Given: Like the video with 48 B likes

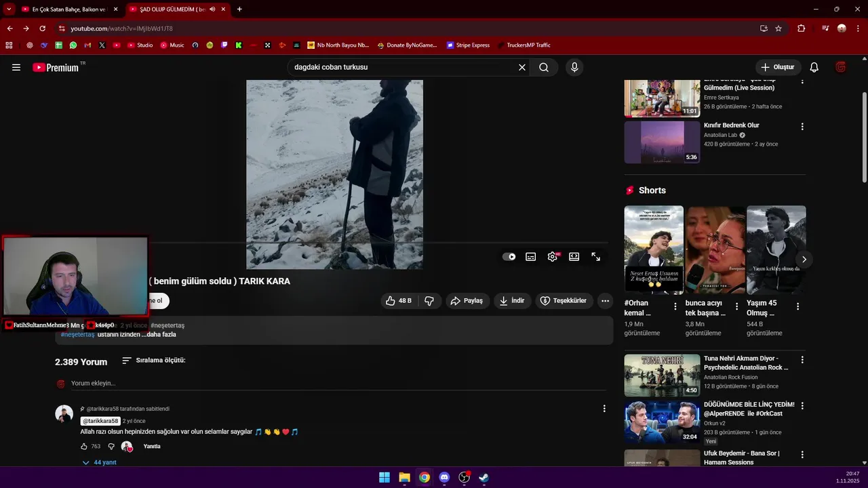Looking at the screenshot, I should [399, 301].
